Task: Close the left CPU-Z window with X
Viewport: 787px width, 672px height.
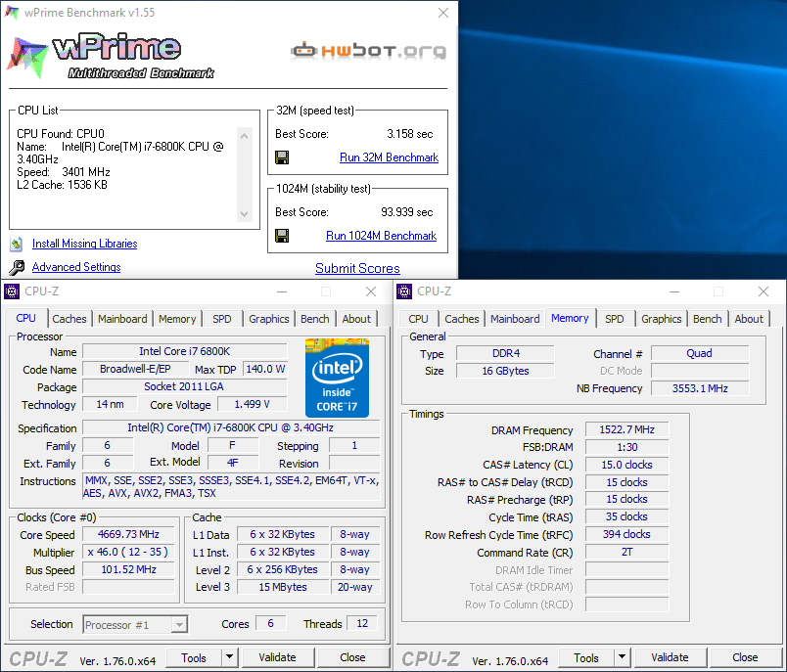Action: pos(371,291)
